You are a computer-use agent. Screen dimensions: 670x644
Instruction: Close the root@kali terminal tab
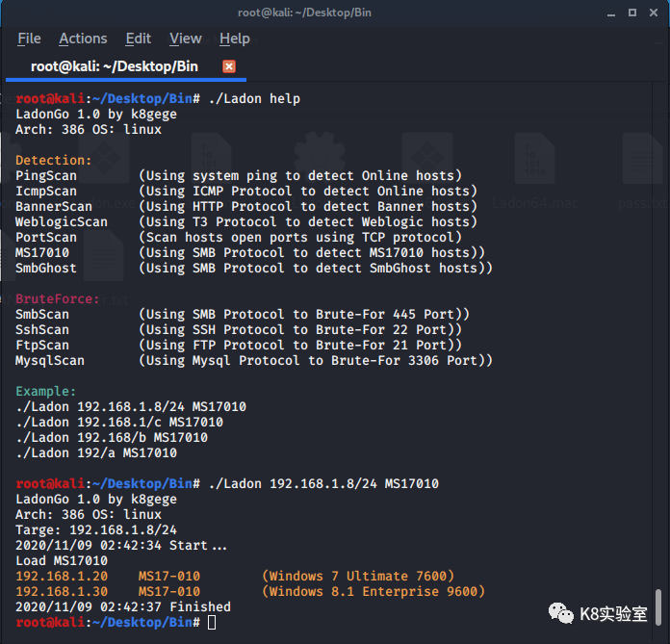(x=229, y=66)
